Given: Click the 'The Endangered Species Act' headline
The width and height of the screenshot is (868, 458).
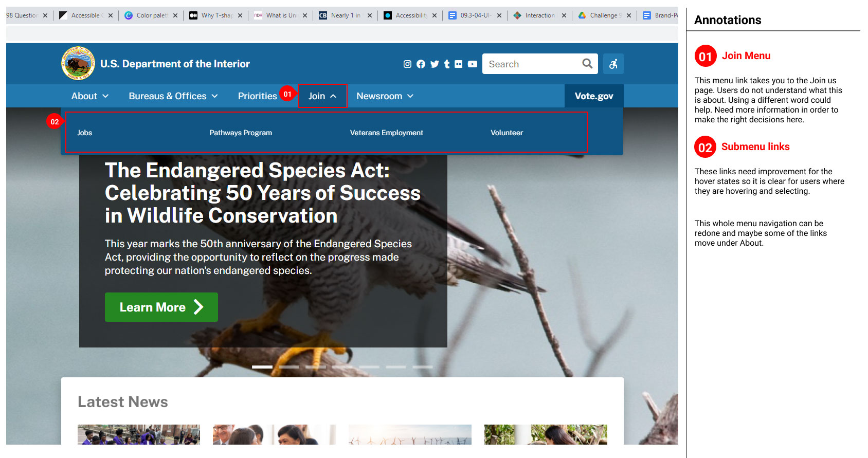Looking at the screenshot, I should click(x=263, y=193).
